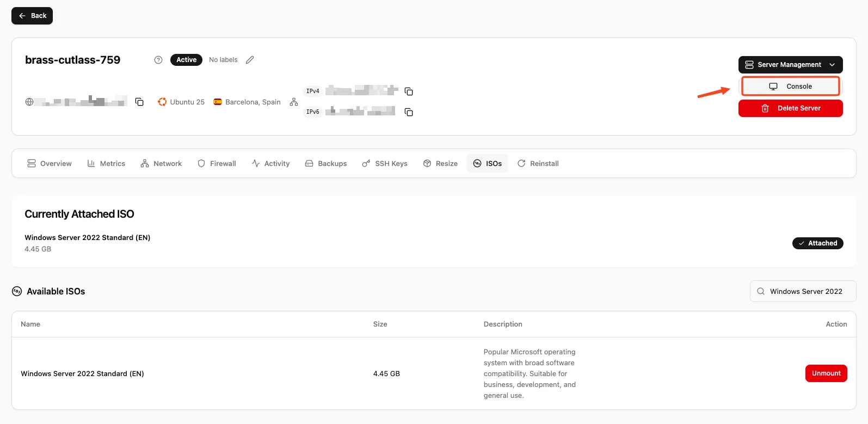Select the Firewall tab

tap(217, 163)
